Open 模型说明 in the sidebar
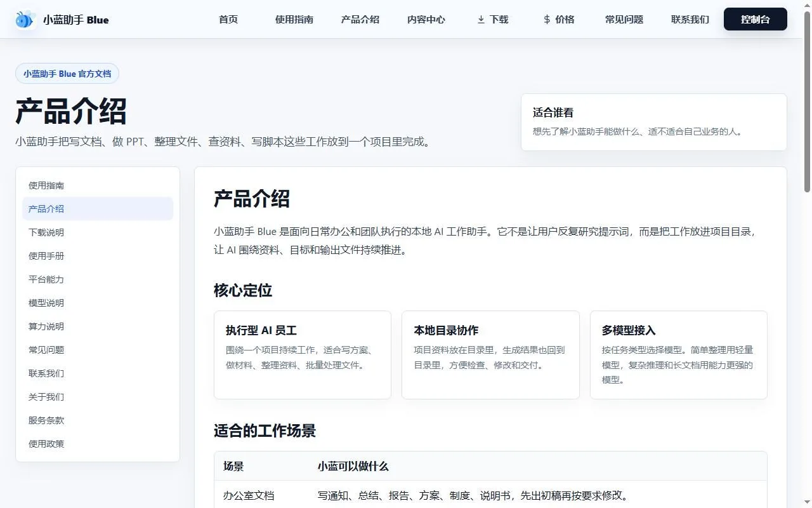812x508 pixels. click(98, 303)
